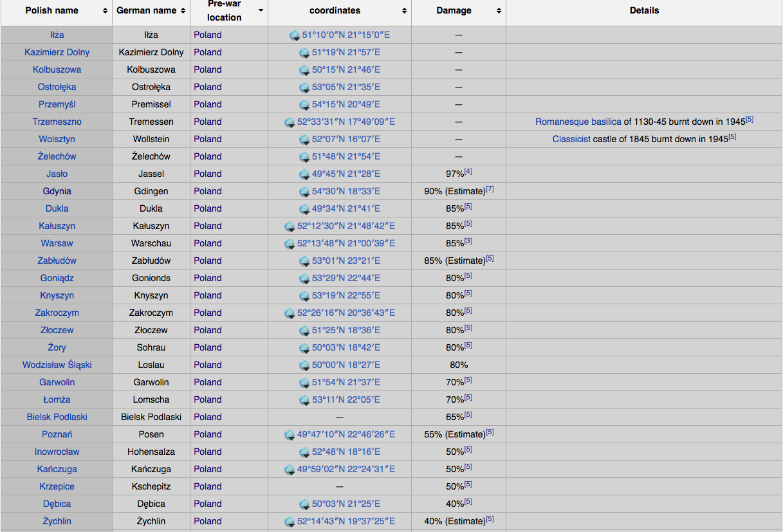Click German name cell 'Kschepitz'
Image resolution: width=783 pixels, height=532 pixels.
(x=151, y=486)
